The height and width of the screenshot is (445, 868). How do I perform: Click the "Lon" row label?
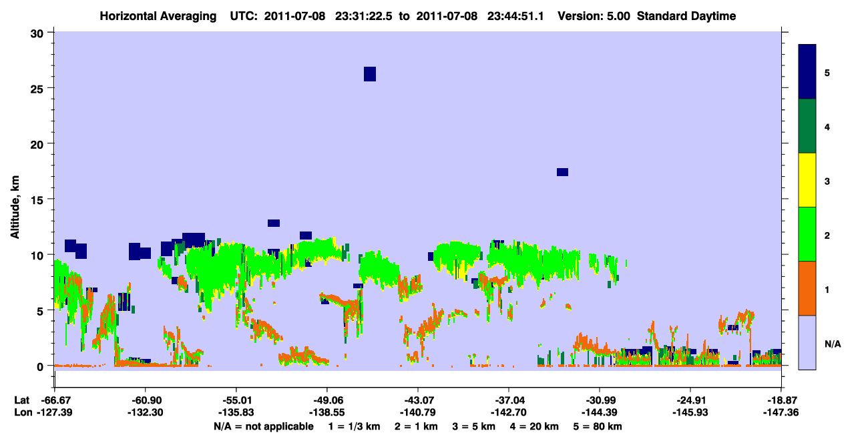pyautogui.click(x=22, y=413)
